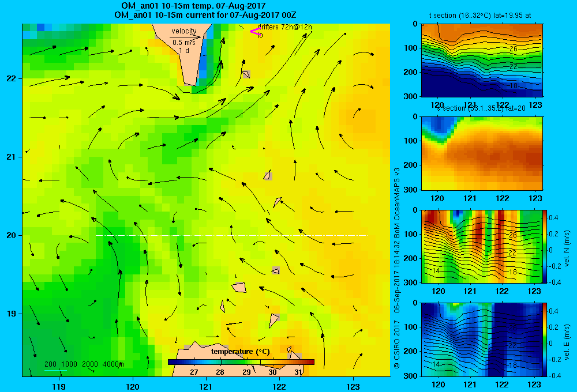Click the vel. E color scale bar

[x=545, y=339]
